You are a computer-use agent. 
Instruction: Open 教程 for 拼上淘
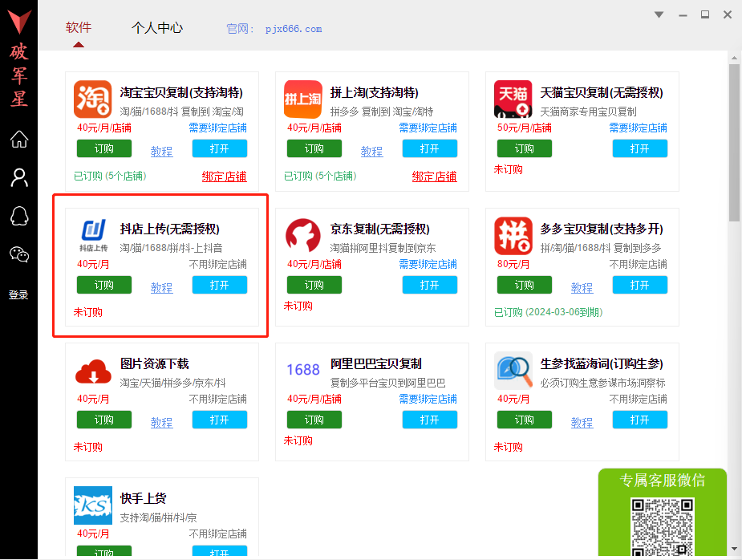point(372,152)
